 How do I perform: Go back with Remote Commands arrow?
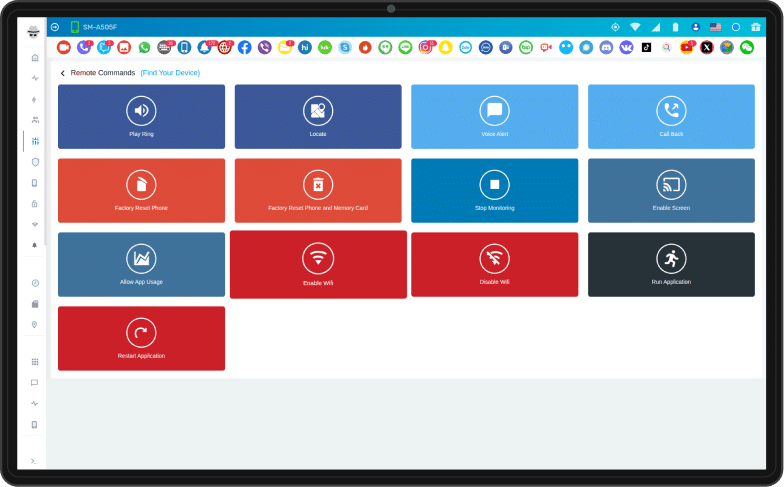(62, 73)
